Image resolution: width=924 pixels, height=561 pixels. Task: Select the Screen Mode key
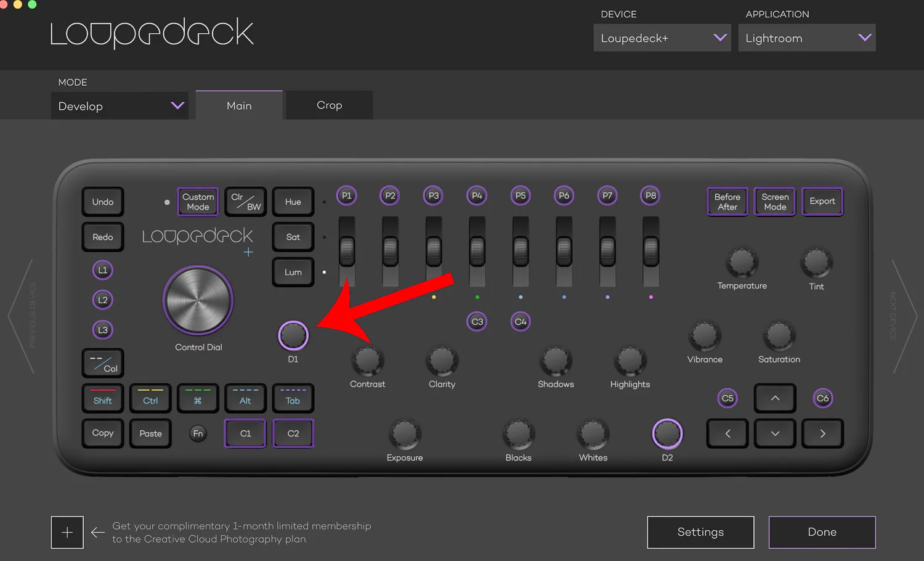point(775,202)
